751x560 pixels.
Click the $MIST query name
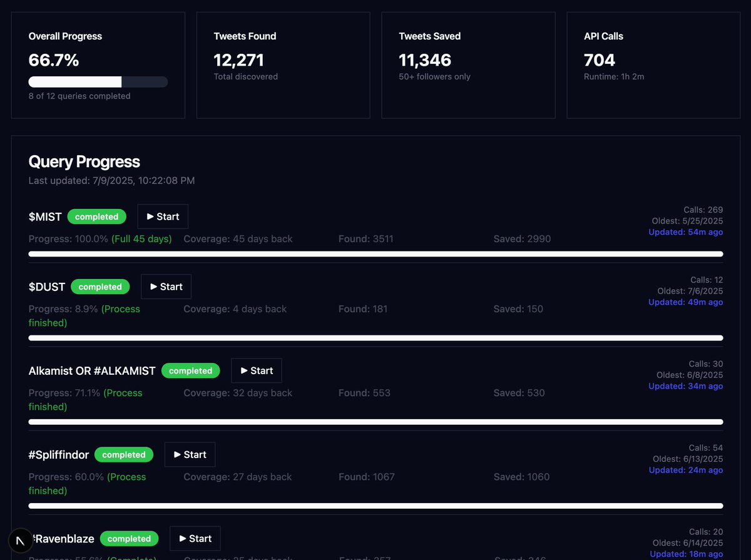click(x=45, y=216)
